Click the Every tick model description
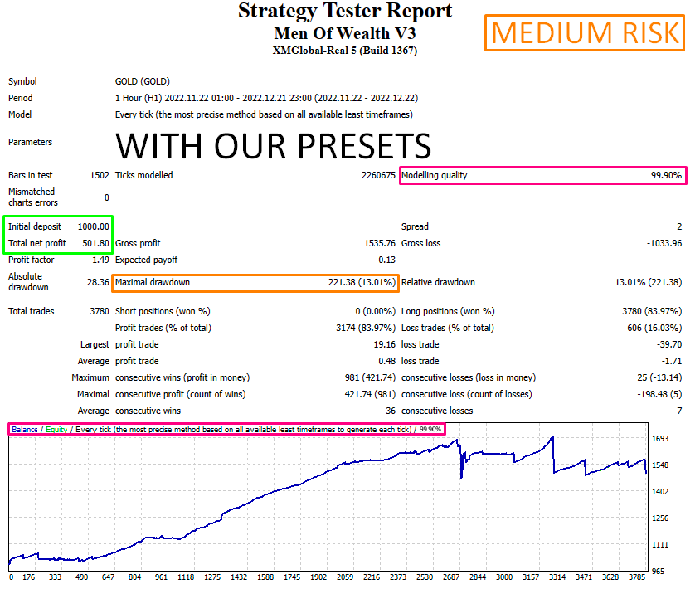This screenshot has height=589, width=700. point(264,114)
